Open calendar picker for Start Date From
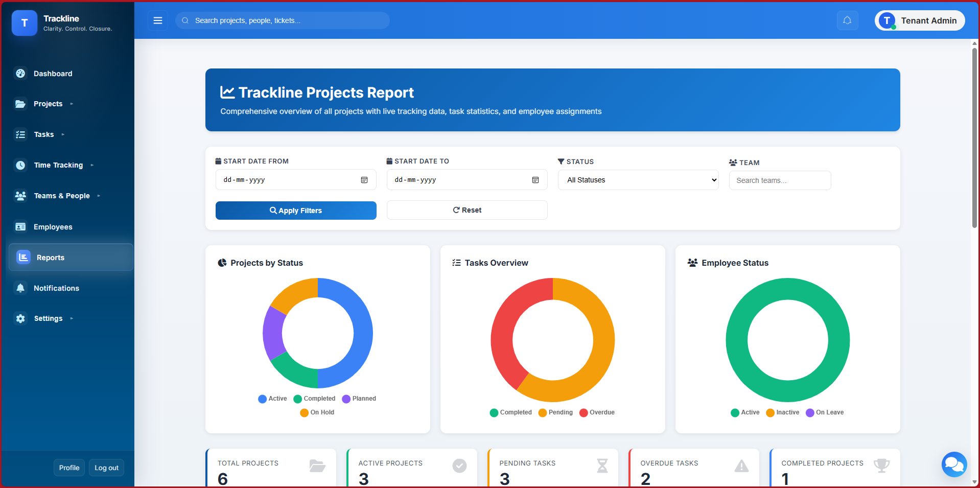This screenshot has height=488, width=980. pos(364,180)
